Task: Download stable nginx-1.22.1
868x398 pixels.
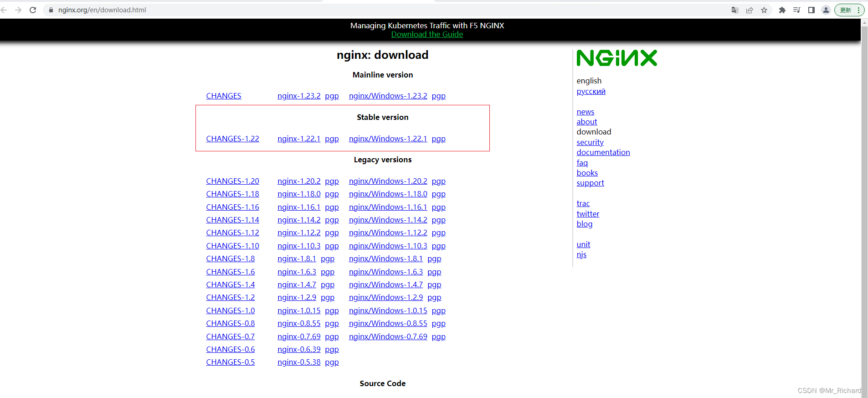Action: tap(299, 139)
